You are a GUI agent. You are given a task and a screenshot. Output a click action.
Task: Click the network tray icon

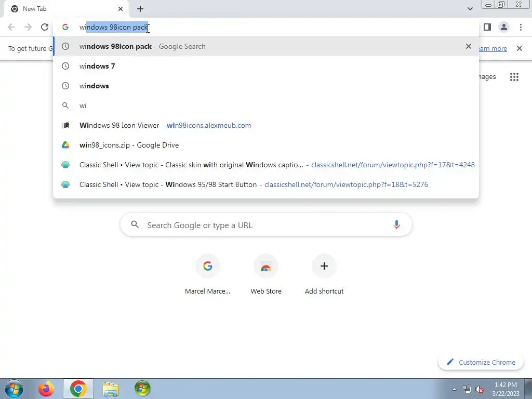(467, 389)
